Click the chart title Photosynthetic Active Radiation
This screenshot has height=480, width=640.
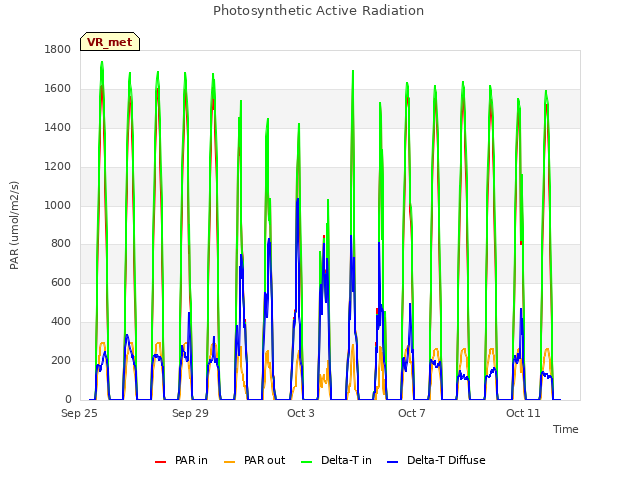(318, 11)
